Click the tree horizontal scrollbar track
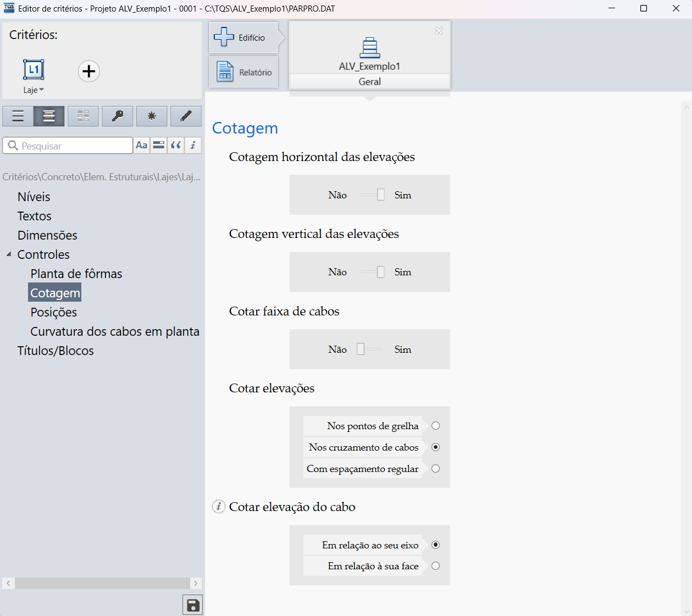 (x=102, y=583)
